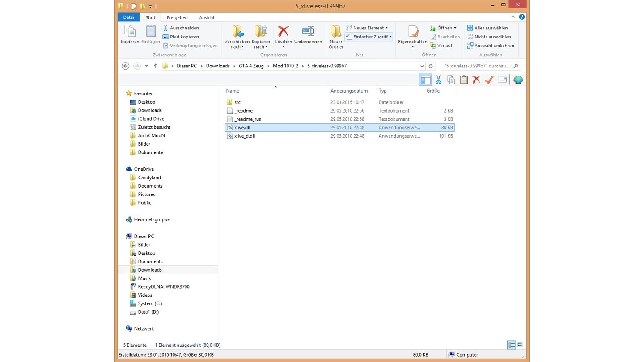The width and height of the screenshot is (644, 362).
Task: Click the search field for 5_xliveless-0.999b7
Action: click(481, 66)
